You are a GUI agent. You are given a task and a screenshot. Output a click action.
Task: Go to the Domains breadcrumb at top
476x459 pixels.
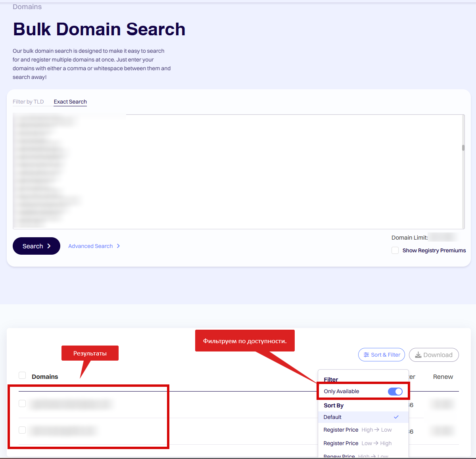click(27, 7)
